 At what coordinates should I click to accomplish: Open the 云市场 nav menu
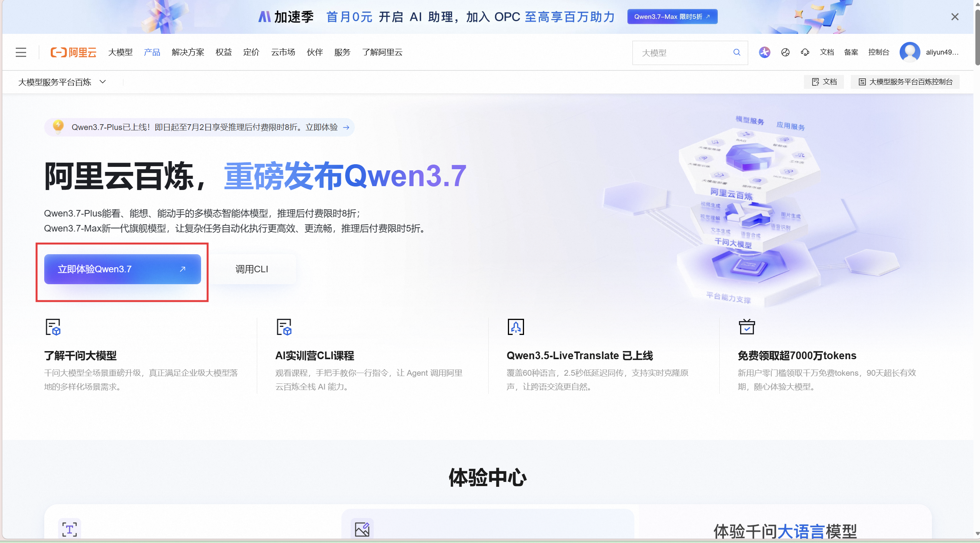click(x=283, y=52)
